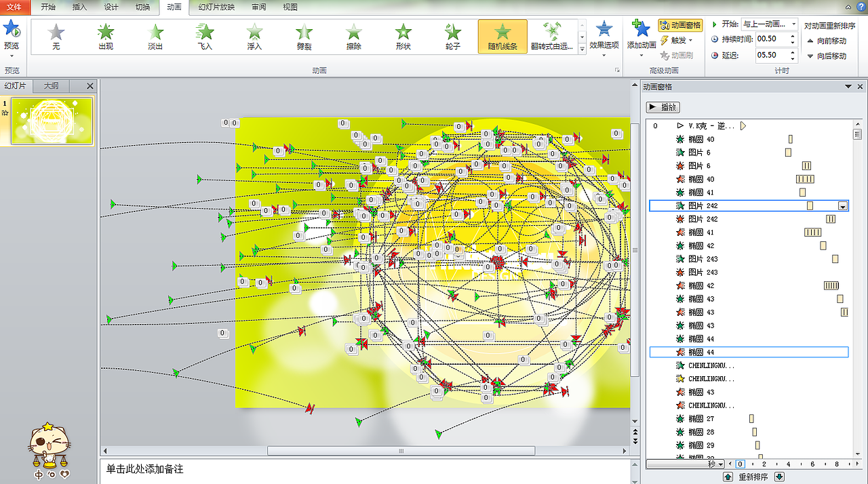Click the 延迟 delay field 05.50
This screenshot has height=484, width=868.
point(772,55)
